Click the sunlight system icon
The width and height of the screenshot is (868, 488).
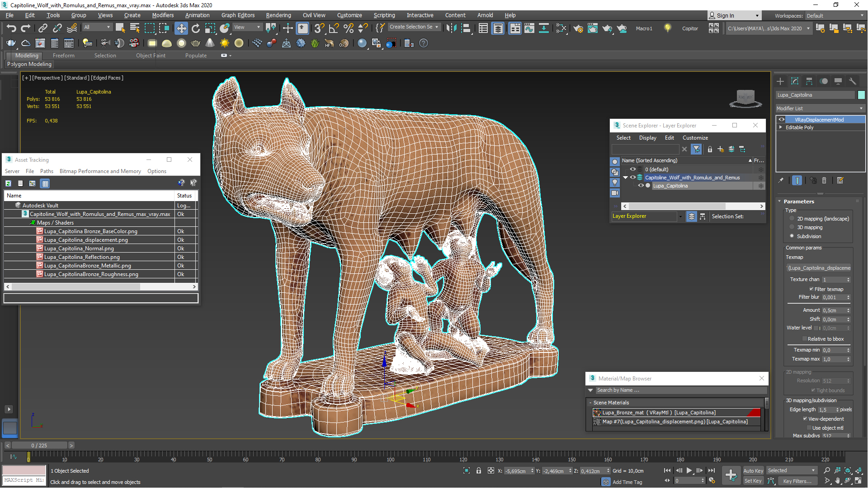224,43
